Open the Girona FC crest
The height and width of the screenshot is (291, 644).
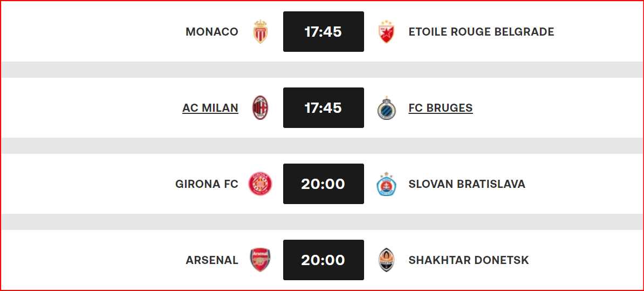[261, 184]
